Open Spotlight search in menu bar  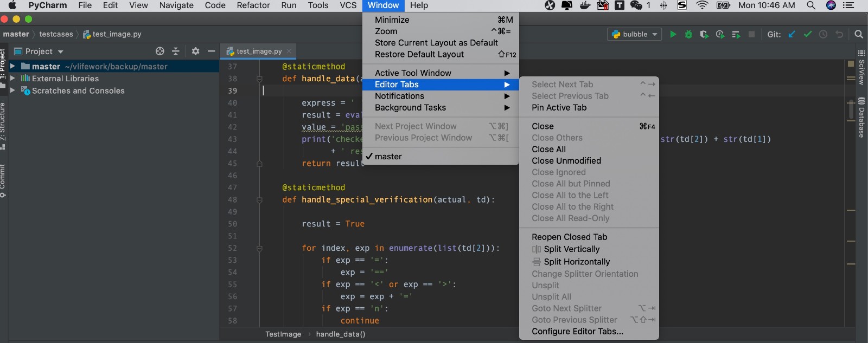[811, 5]
